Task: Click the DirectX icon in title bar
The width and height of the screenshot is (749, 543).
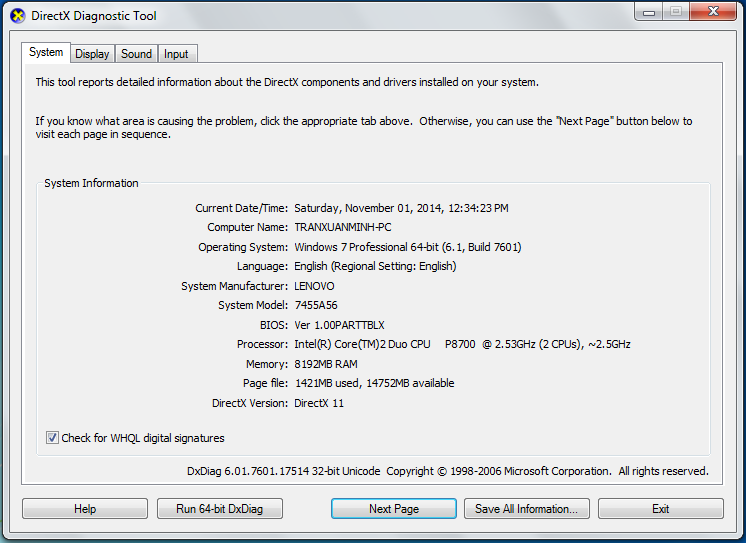Action: point(17,16)
